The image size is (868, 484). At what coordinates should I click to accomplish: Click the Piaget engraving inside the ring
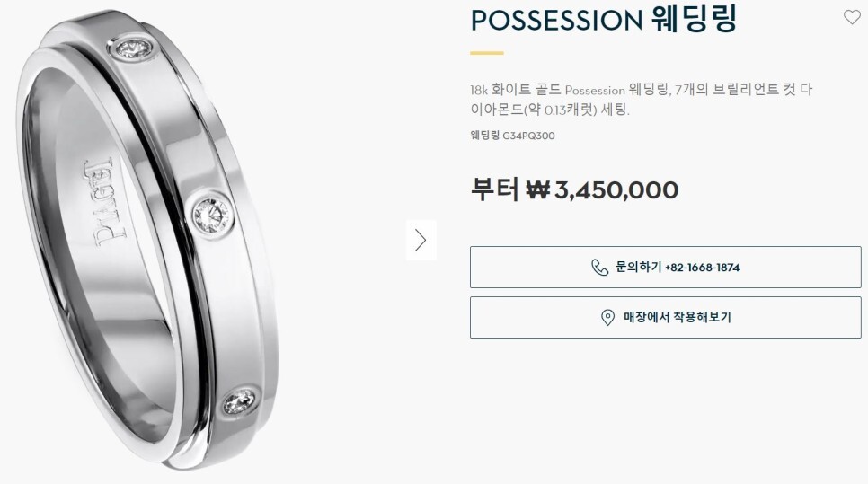pyautogui.click(x=105, y=202)
